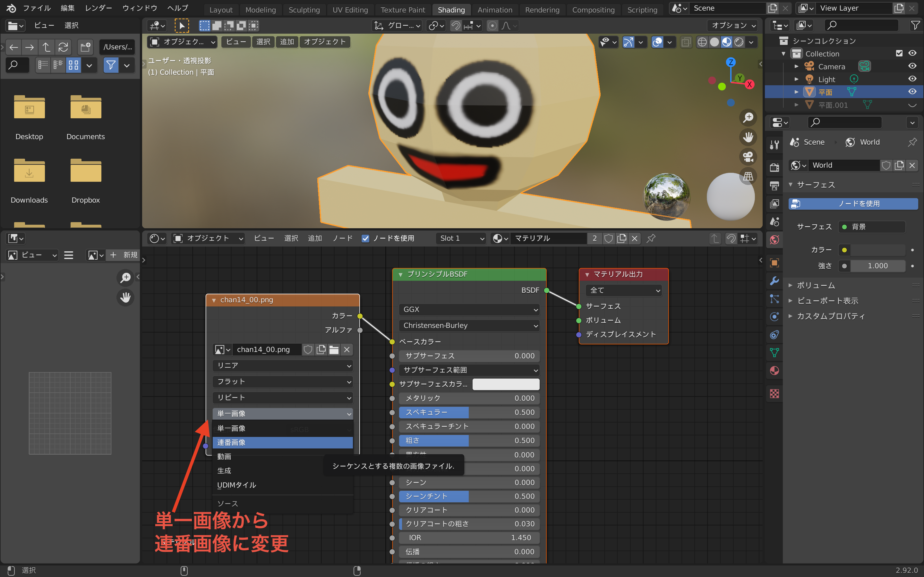The image size is (924, 577).
Task: Open the Material properties tab icon
Action: coord(774,371)
